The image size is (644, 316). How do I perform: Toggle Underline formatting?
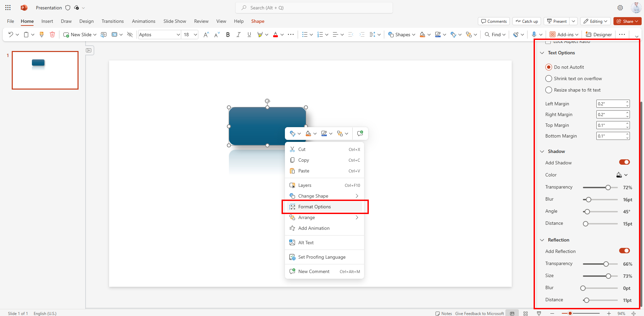click(x=249, y=35)
